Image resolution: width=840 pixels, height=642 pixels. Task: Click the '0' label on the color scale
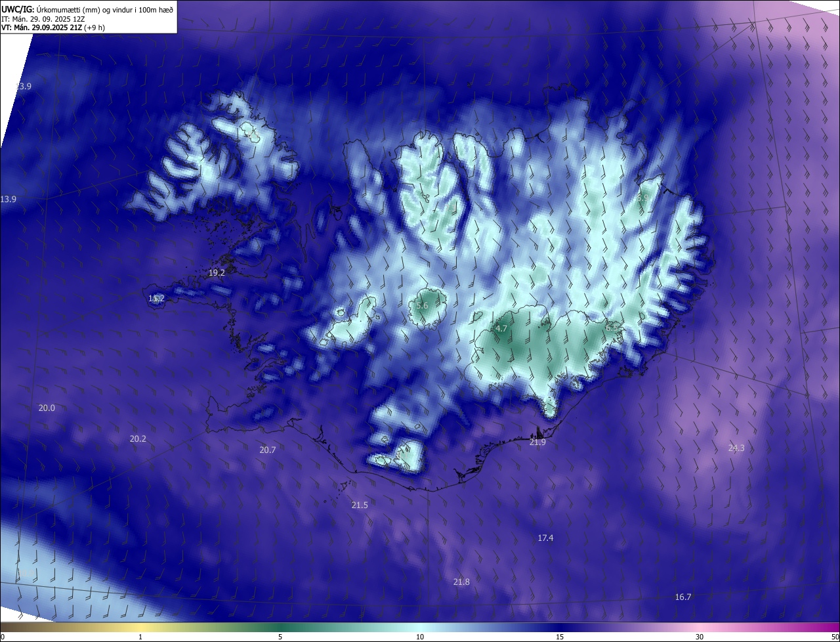coord(3,637)
